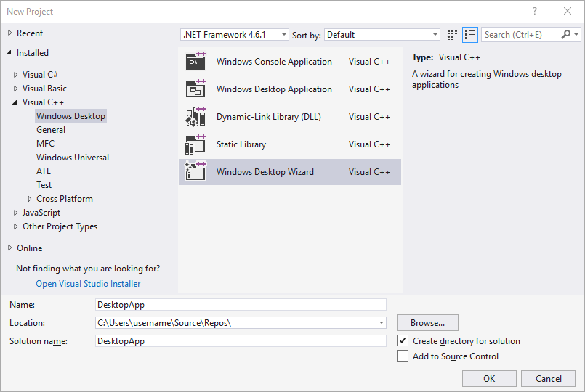Select Visual C# tree label

coord(40,75)
